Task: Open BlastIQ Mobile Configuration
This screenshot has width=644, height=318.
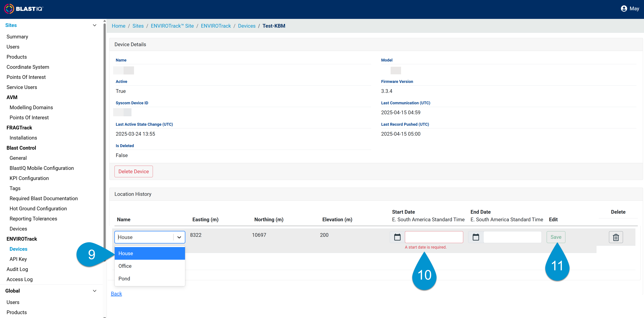Action: (x=42, y=168)
